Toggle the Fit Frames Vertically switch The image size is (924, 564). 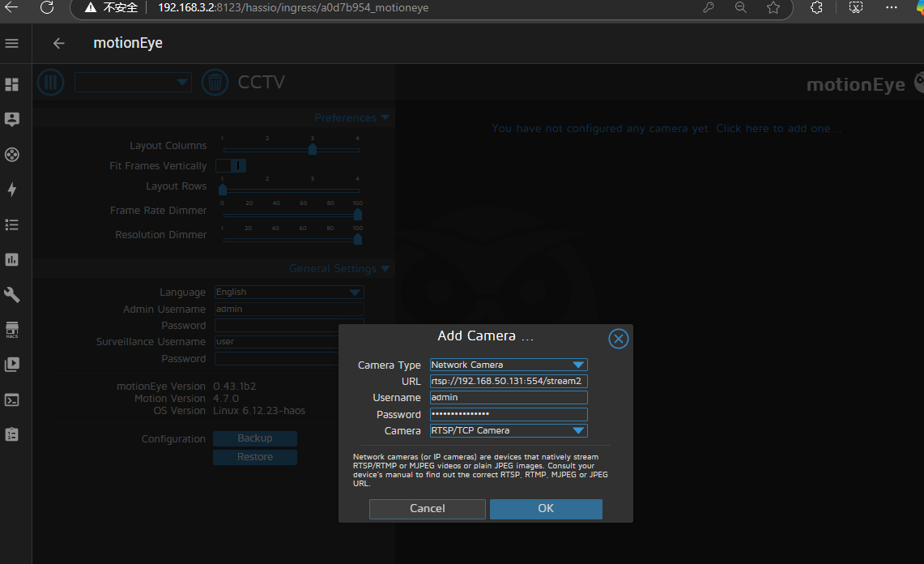pos(231,166)
